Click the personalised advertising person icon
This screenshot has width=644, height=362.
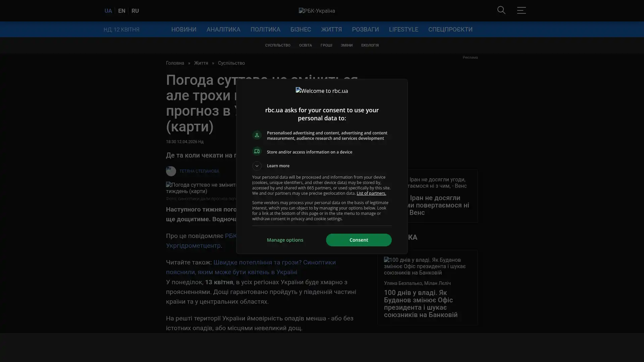point(257,135)
